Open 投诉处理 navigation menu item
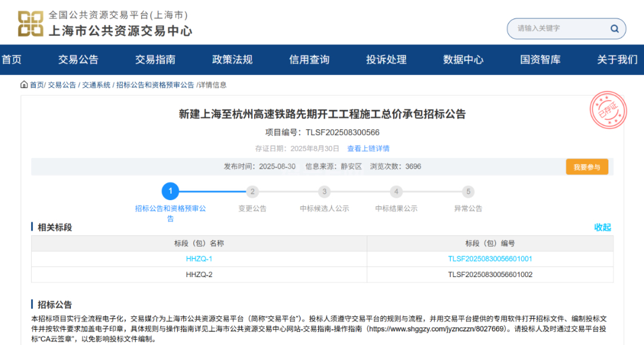 click(386, 60)
